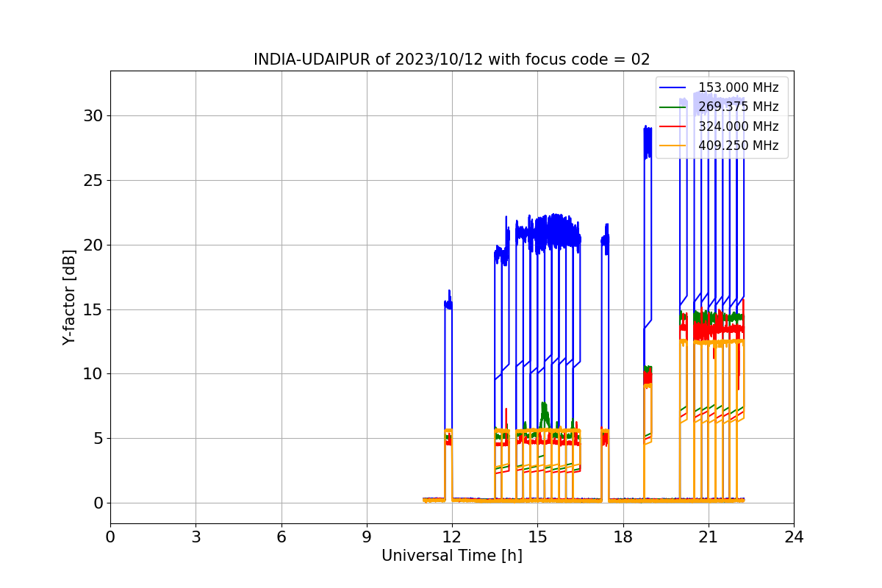Click the x-axis tick label 6
Screen dimensions: 882x588
click(281, 537)
